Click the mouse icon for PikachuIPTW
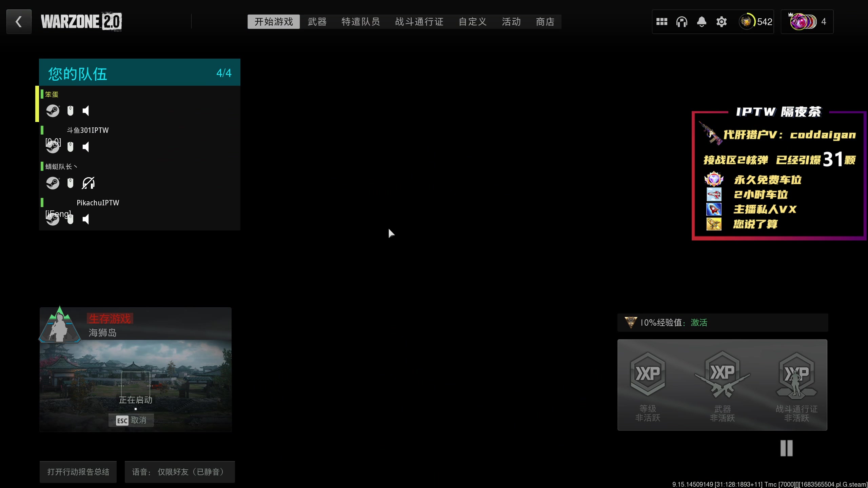The width and height of the screenshot is (868, 488). click(x=70, y=219)
